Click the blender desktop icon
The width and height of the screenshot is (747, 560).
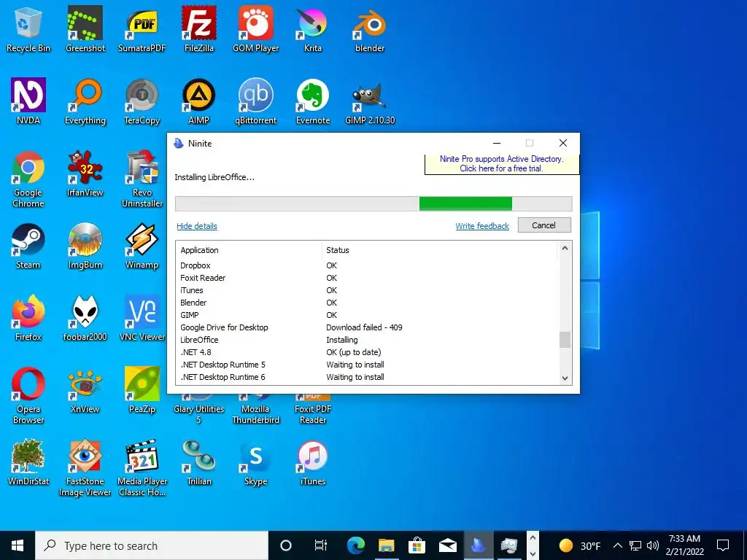pos(370,29)
